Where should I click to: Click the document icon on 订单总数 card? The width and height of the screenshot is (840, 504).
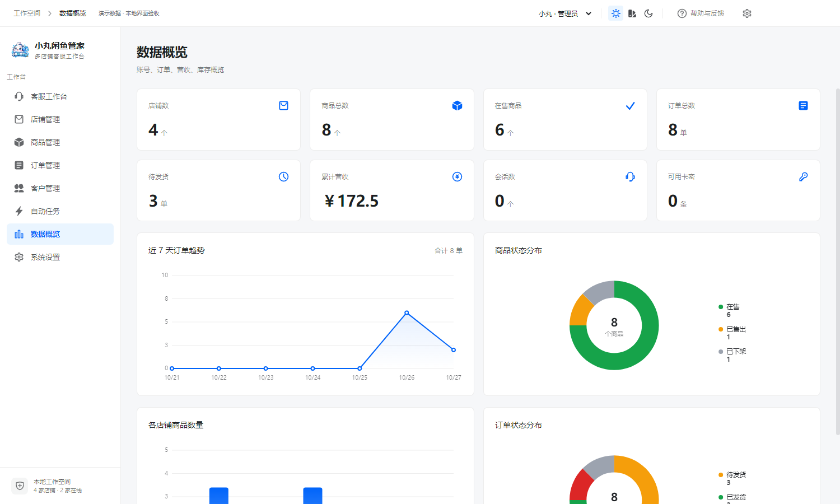click(x=803, y=106)
